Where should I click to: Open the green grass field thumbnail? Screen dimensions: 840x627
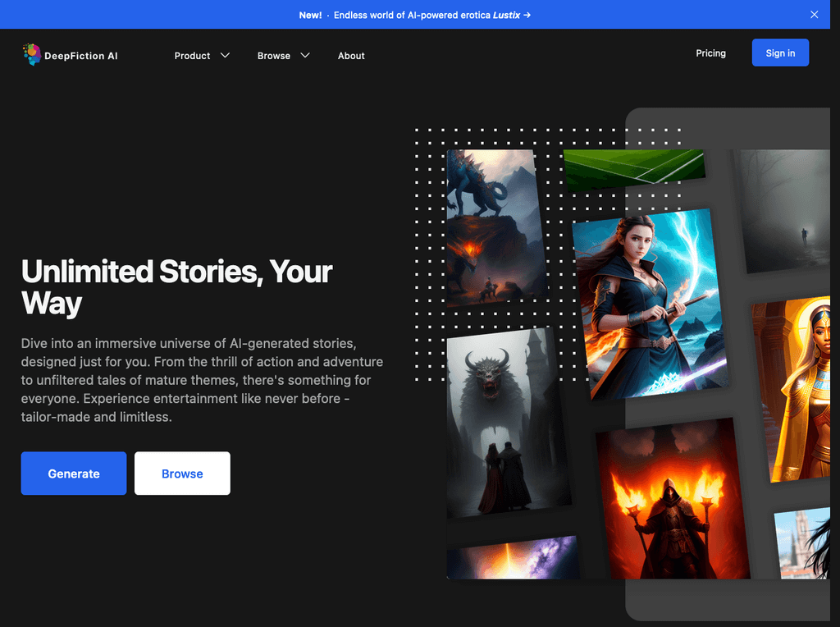[x=634, y=169]
